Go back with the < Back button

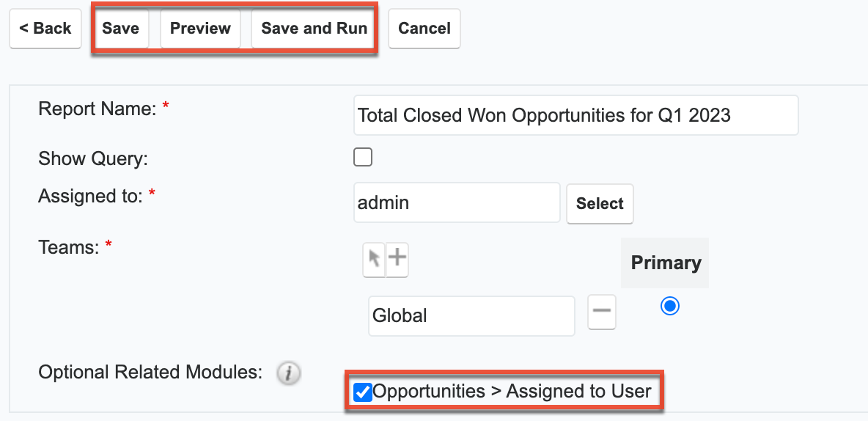45,29
